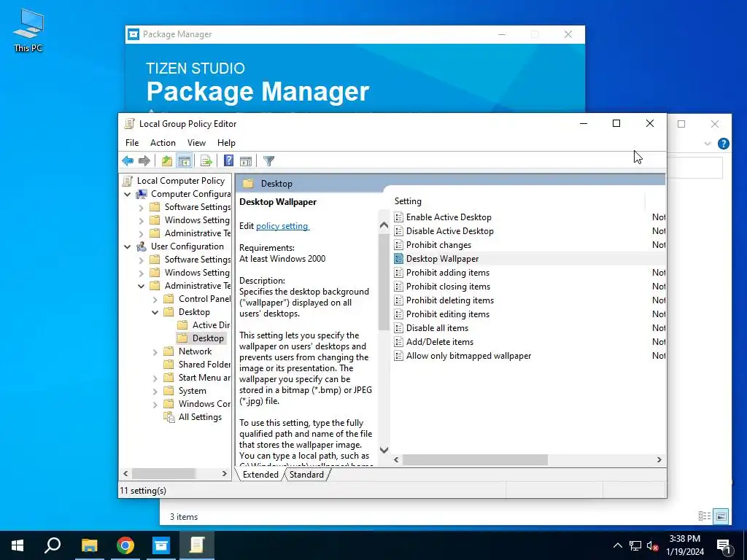
Task: Open Help via the toolbar question-mark icon
Action: (228, 161)
